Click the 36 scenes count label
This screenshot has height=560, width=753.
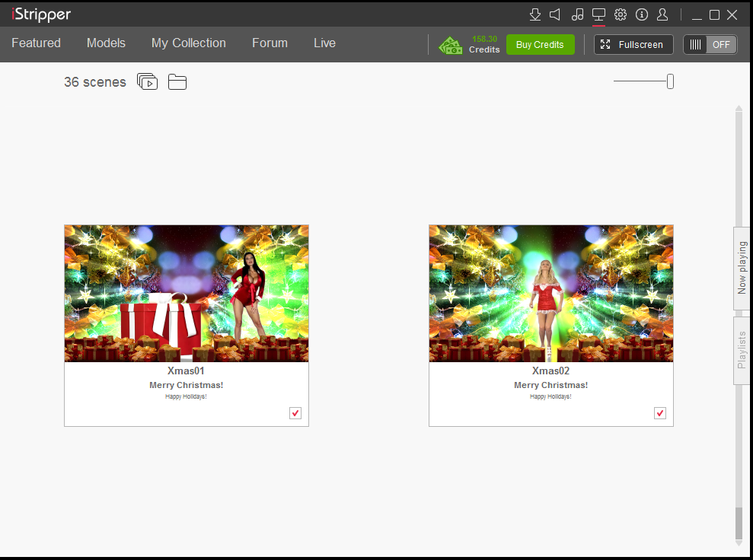95,82
